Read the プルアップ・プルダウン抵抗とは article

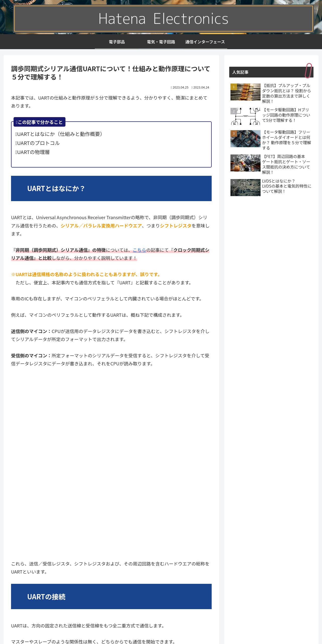(x=286, y=93)
